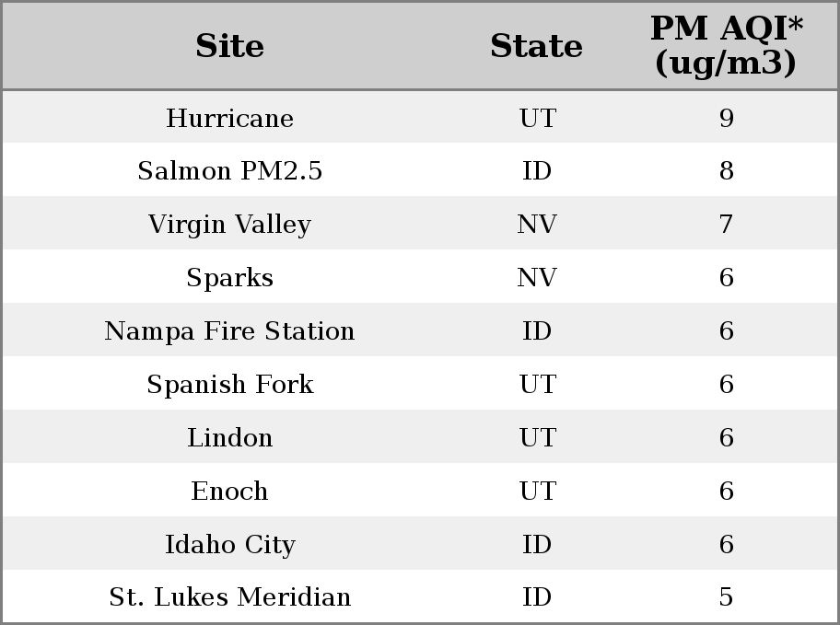Viewport: 840px width, 625px height.
Task: Click the PM AQI* (ug/m3) column header
Action: click(727, 46)
